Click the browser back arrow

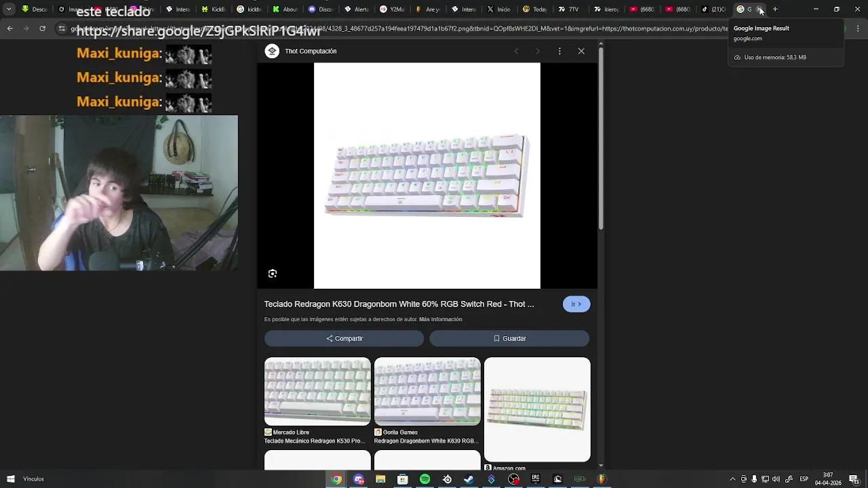[9, 28]
